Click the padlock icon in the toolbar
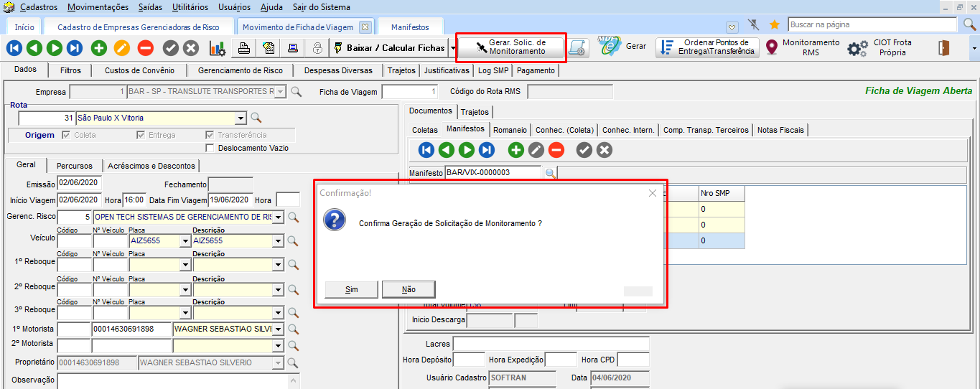Screen dimensions: 980x389 click(317, 48)
